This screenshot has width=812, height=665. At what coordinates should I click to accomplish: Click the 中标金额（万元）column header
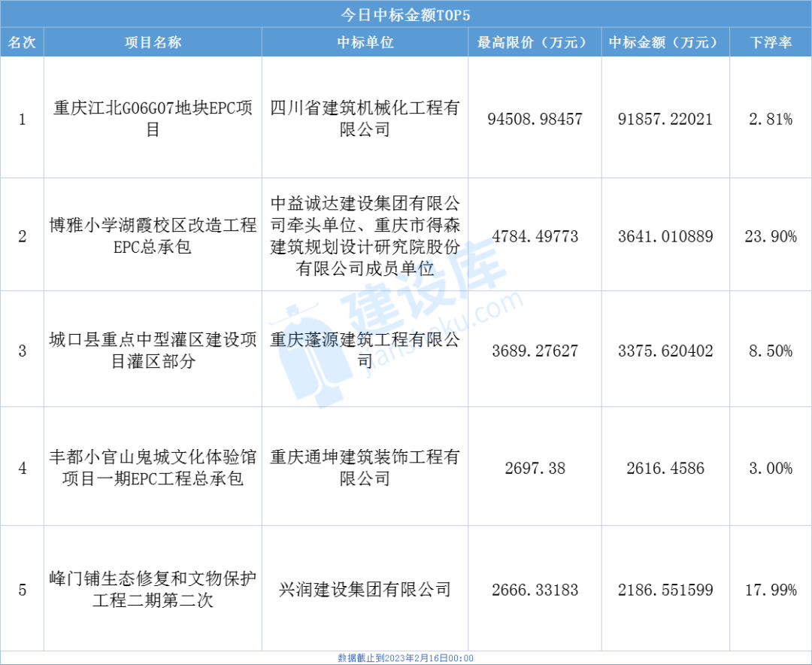coord(665,43)
